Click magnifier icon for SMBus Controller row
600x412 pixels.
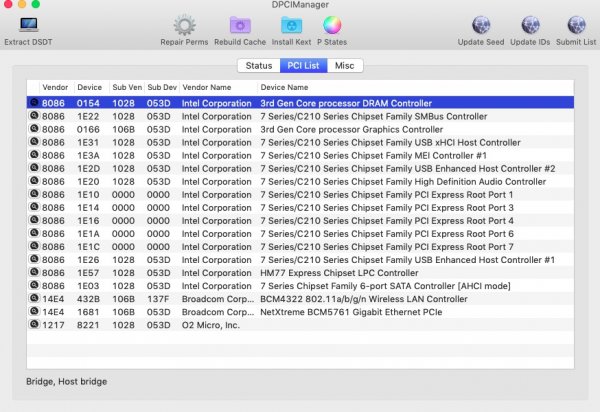click(x=34, y=116)
